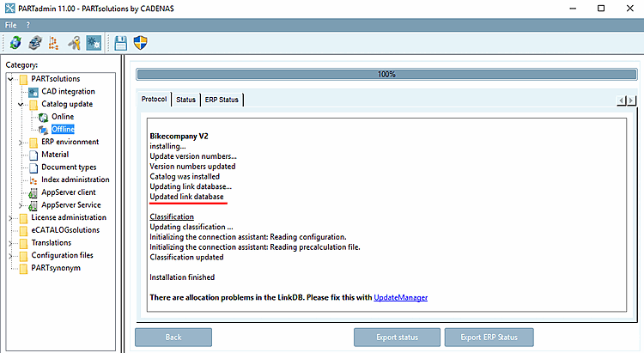Click the PARTsolutions folder icon
This screenshot has height=353, width=644.
point(24,79)
